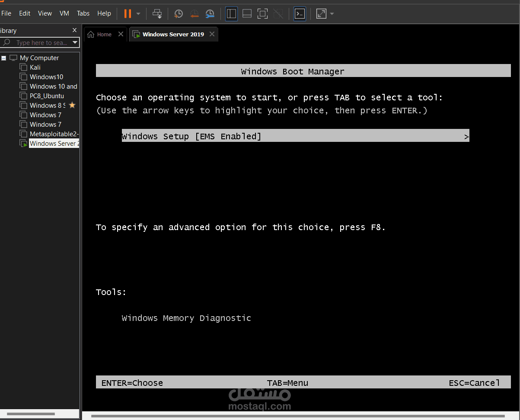Click the F8 advanced option text
Viewport: 520px width, 420px height.
240,227
